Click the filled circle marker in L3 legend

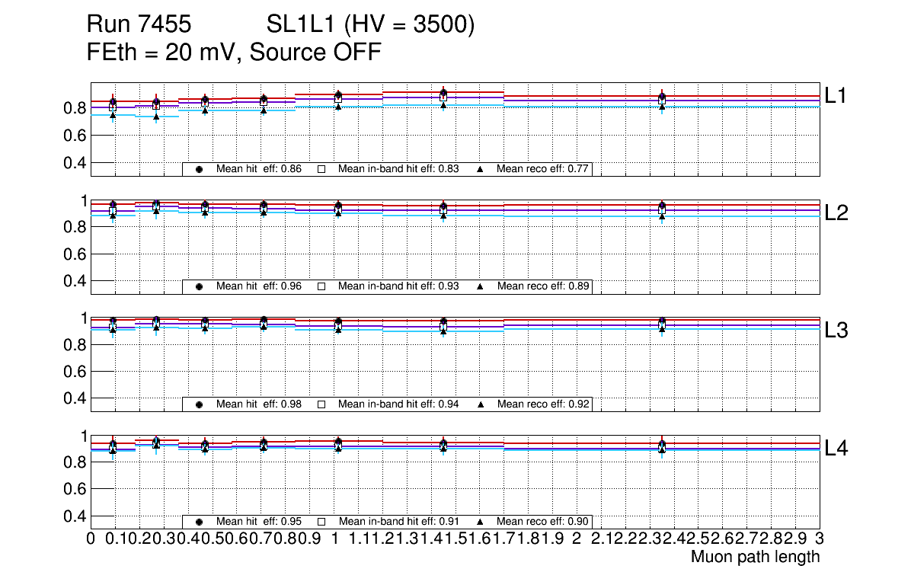[199, 404]
